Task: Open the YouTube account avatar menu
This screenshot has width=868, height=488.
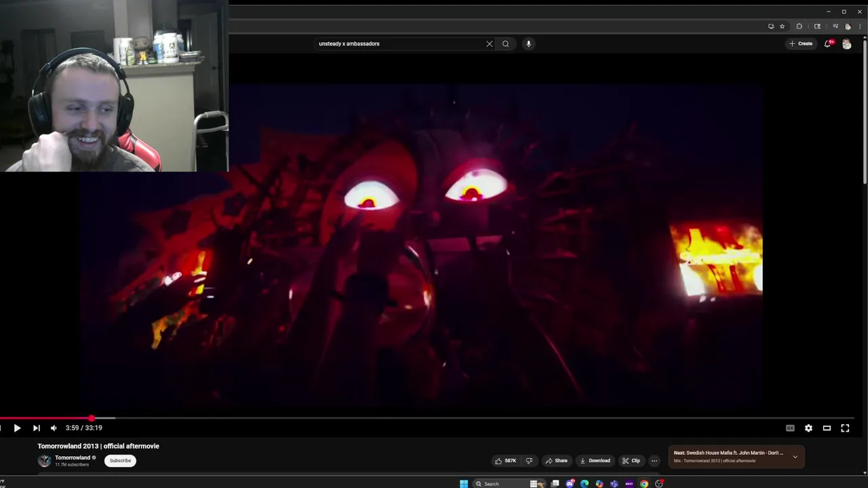Action: pyautogui.click(x=846, y=43)
